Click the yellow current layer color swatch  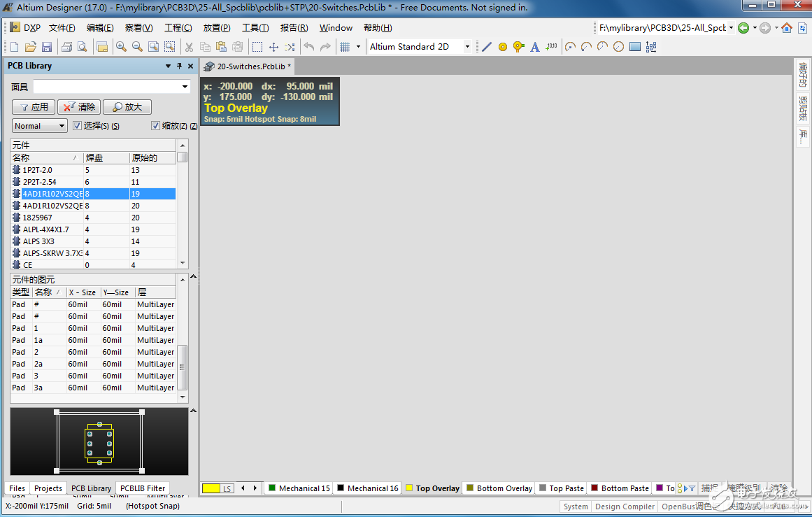(211, 488)
